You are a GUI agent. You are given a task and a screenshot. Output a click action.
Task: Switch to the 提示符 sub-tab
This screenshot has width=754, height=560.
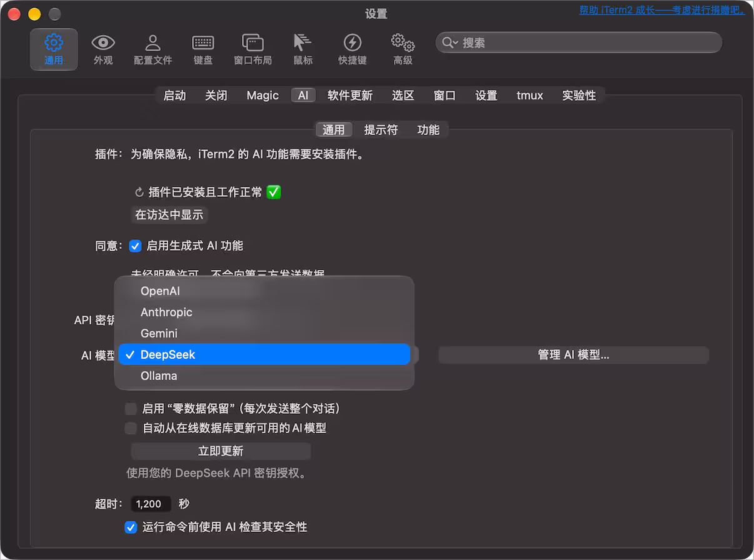[381, 130]
